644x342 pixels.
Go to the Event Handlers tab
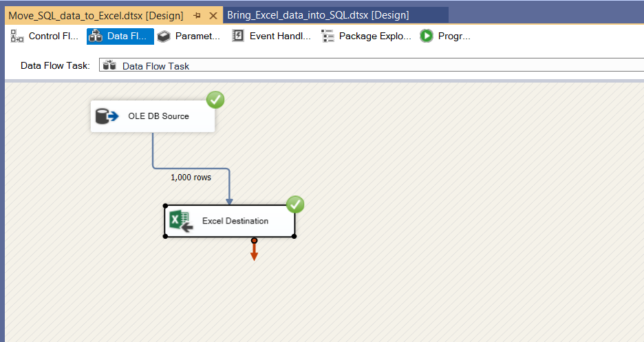click(x=272, y=36)
